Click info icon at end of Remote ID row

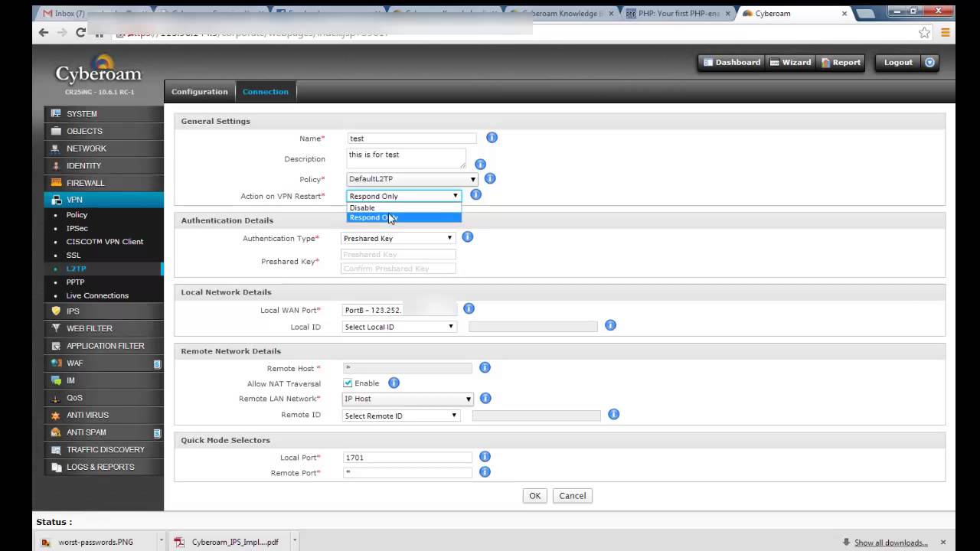pyautogui.click(x=613, y=414)
